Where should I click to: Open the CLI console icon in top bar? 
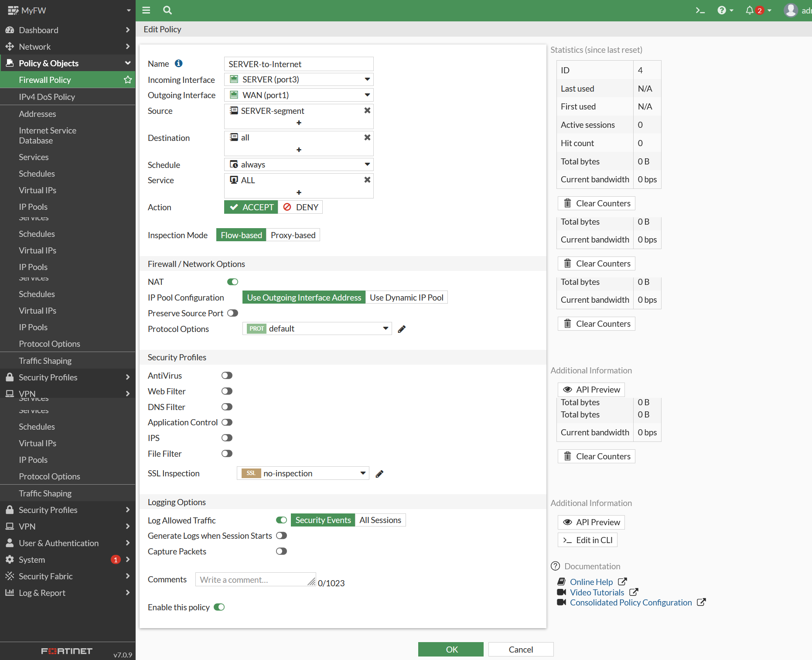[700, 10]
